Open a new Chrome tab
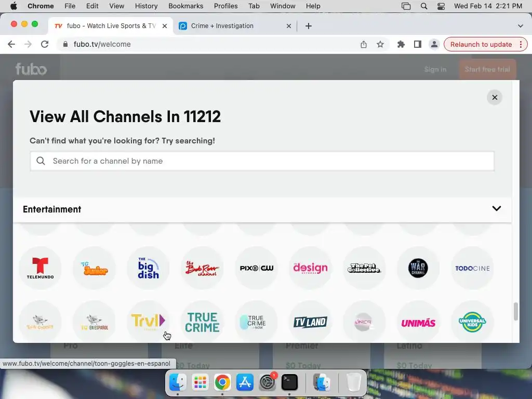Image resolution: width=532 pixels, height=399 pixels. click(x=308, y=26)
